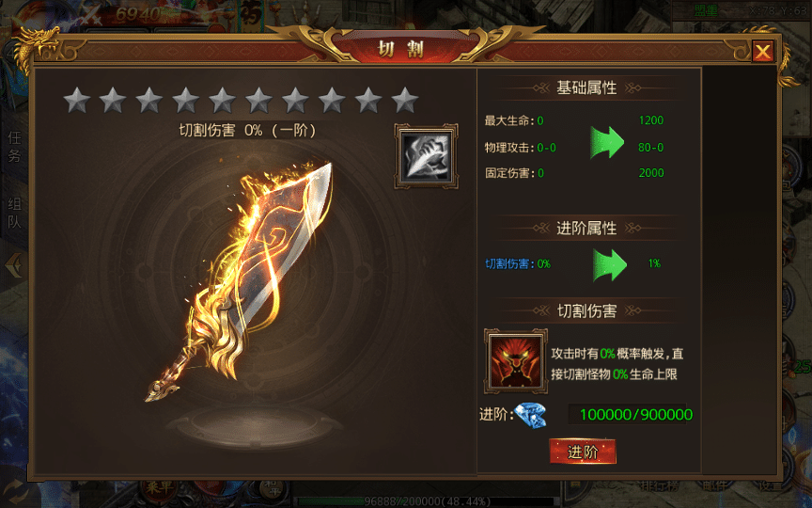Open the 任务 tab on left sidebar
This screenshot has width=812, height=508.
point(14,146)
